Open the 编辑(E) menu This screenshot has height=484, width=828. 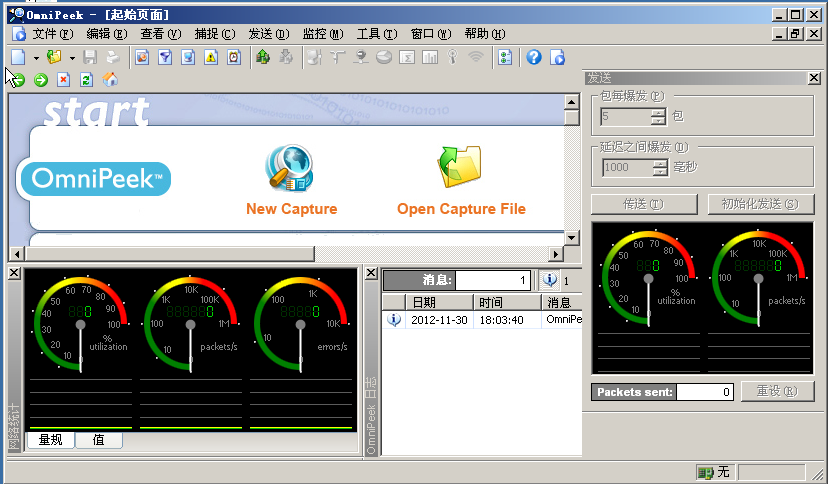pos(107,34)
